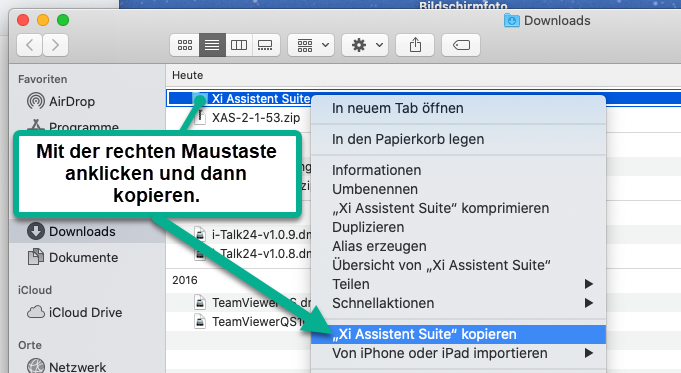Click the 'Heute' group header
This screenshot has width=681, height=373.
tap(188, 76)
